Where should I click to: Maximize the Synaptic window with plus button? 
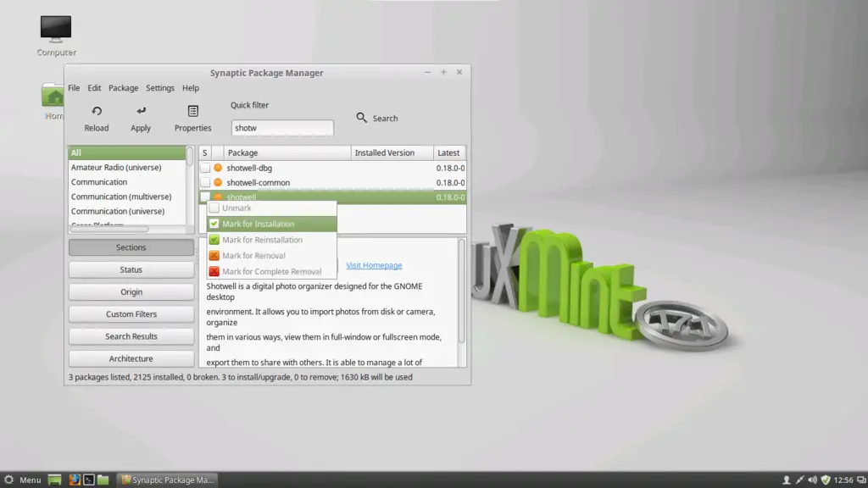click(443, 72)
